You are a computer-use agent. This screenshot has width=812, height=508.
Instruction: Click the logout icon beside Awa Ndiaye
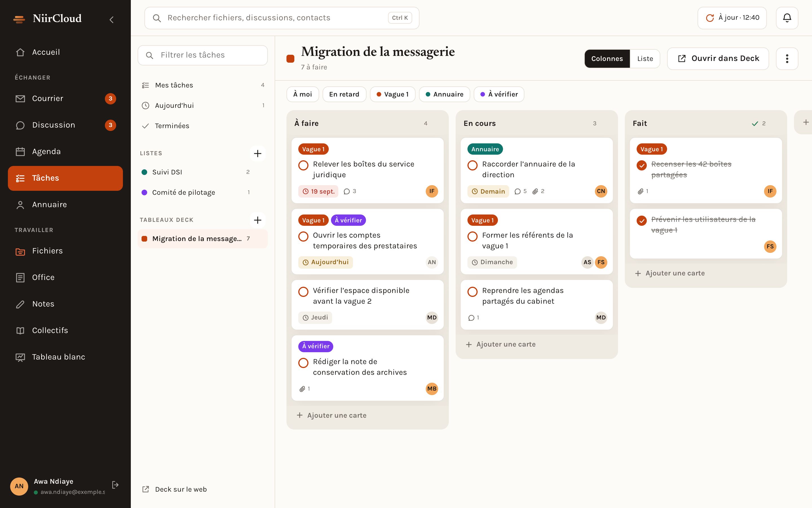[115, 485]
